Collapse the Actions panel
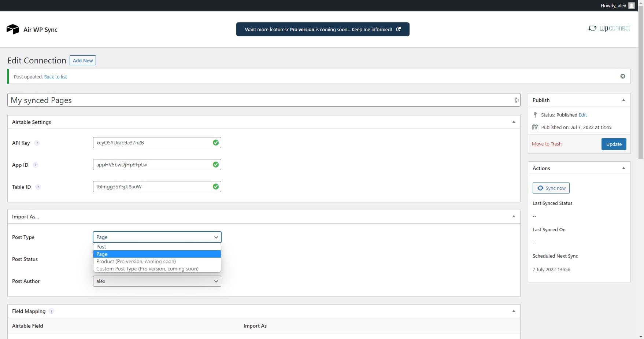 pyautogui.click(x=623, y=168)
